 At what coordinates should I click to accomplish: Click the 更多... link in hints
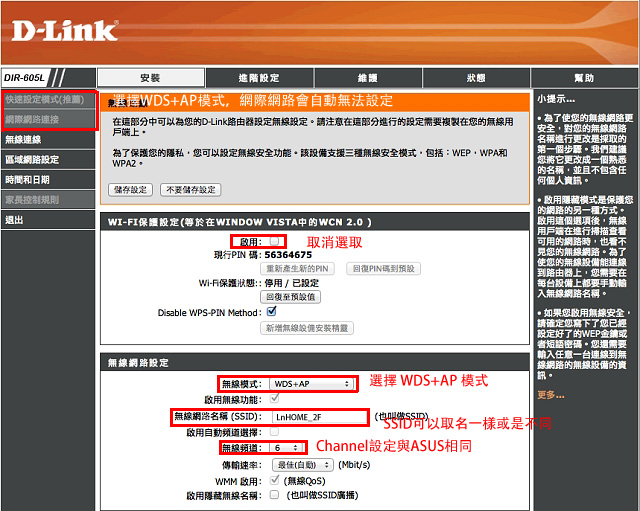[x=551, y=395]
